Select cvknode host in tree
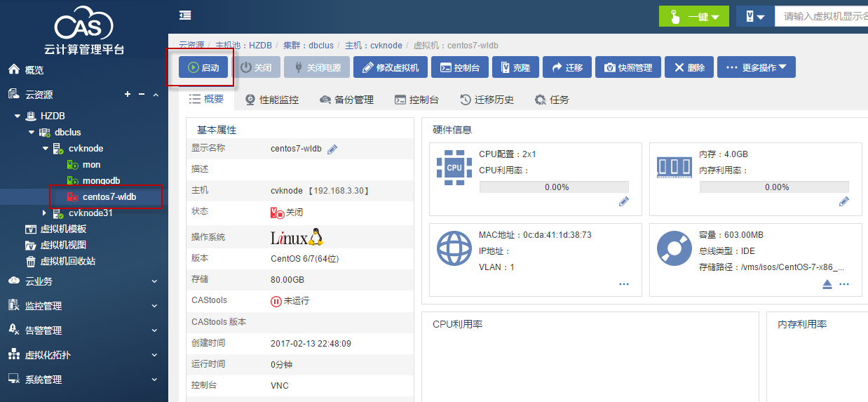The width and height of the screenshot is (868, 402). [86, 148]
